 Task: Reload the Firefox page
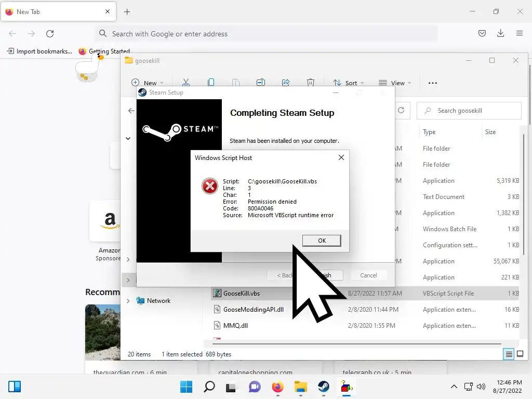click(x=50, y=34)
